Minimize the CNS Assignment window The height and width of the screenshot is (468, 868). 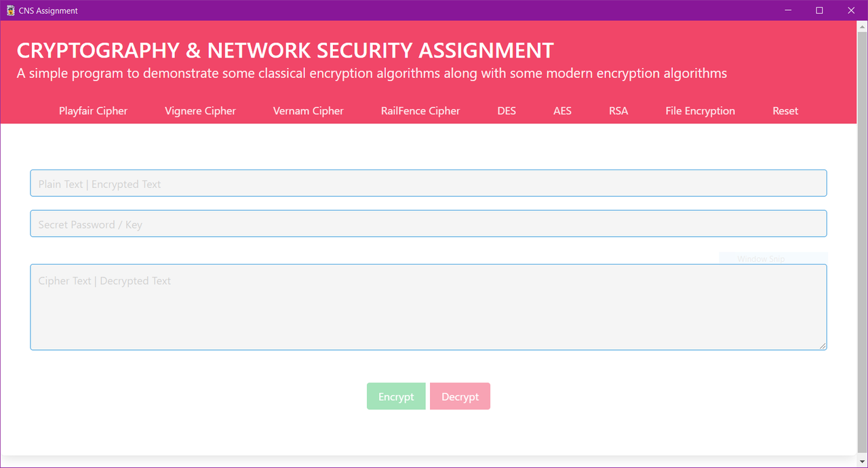tap(789, 10)
